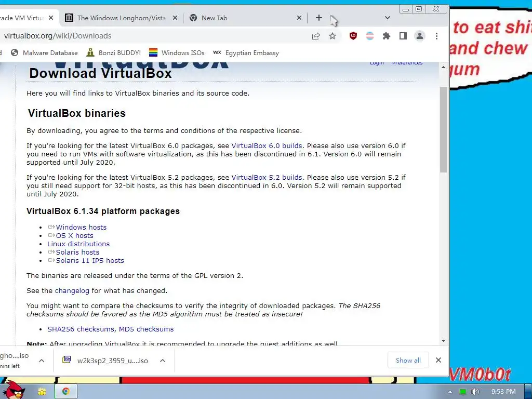
Task: Close the downloads bar
Action: coord(438,360)
